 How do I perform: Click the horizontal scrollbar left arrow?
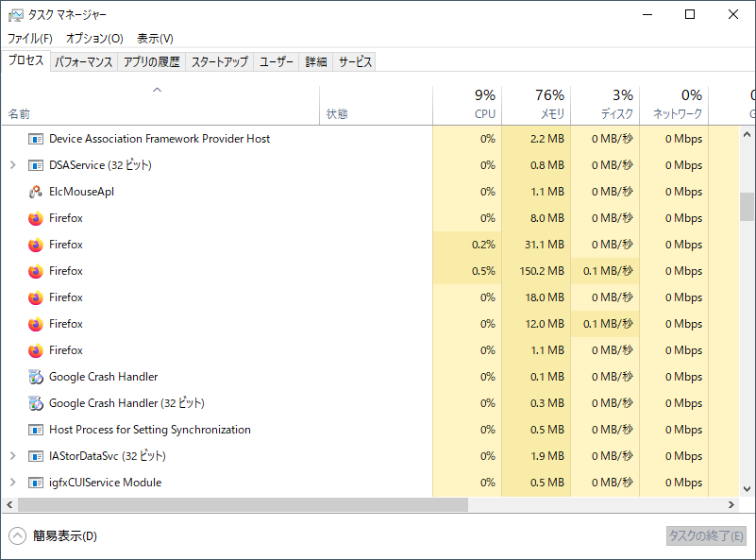point(9,504)
